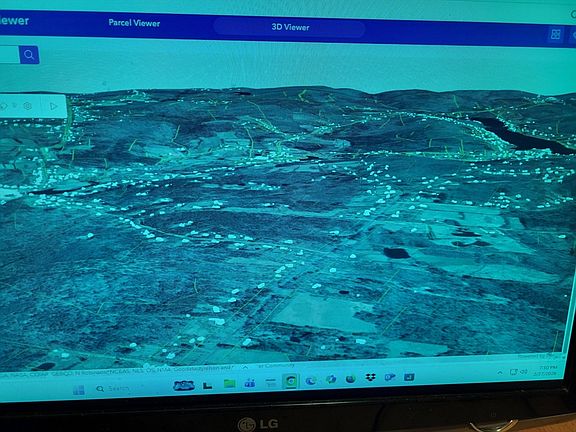Open Microsoft Teams from the taskbar
576x432 pixels.
[250, 383]
